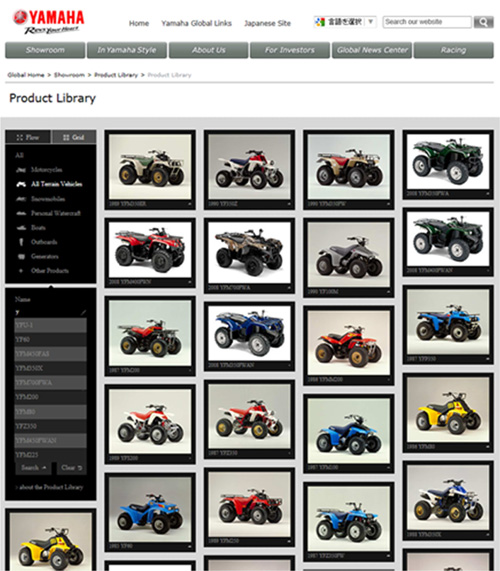Switch to Grid view mode

point(74,137)
